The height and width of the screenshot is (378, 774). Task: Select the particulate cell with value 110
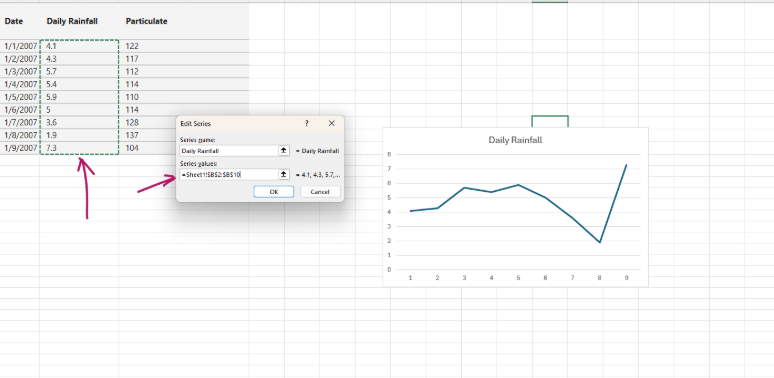tap(184, 97)
